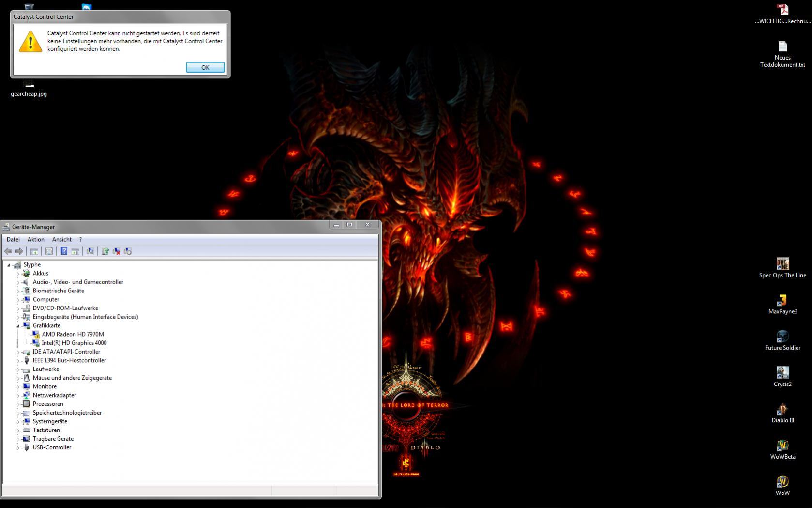Select the WoW desktop shortcut
This screenshot has height=508, width=812.
pyautogui.click(x=782, y=486)
